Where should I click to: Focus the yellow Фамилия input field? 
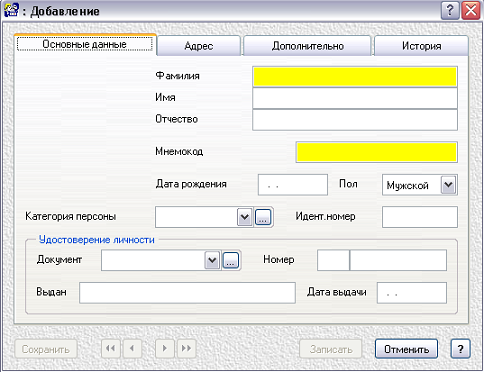pos(355,77)
